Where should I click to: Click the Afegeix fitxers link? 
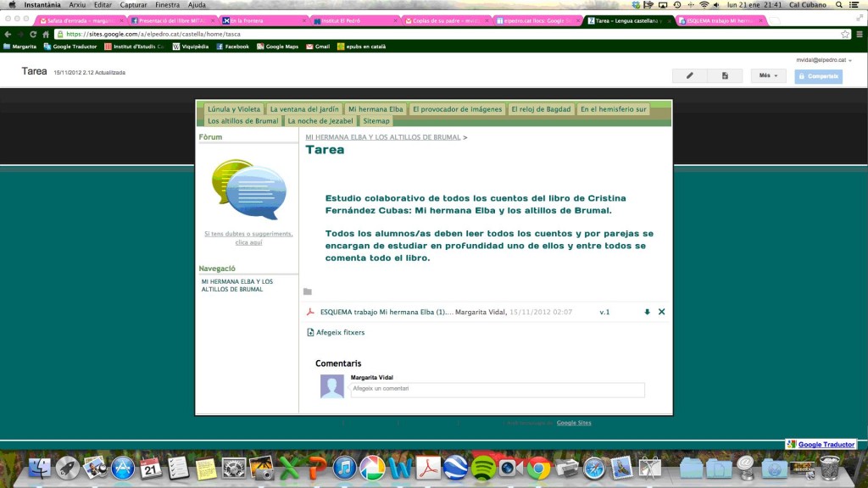[x=340, y=332]
